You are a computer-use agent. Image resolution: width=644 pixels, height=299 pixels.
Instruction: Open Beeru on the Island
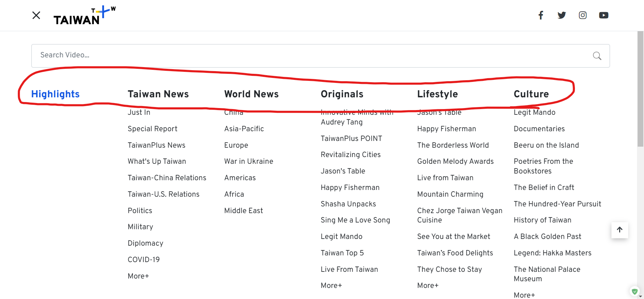tap(546, 145)
